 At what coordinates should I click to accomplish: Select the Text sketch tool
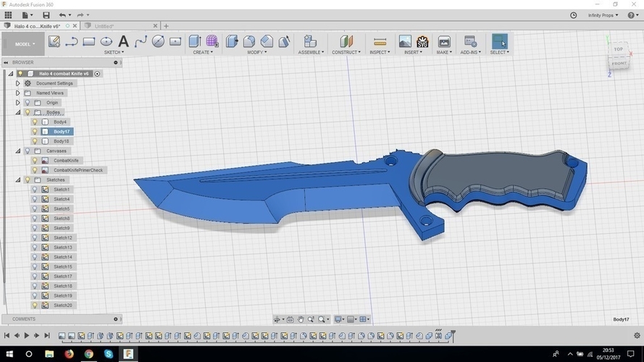[x=124, y=41]
